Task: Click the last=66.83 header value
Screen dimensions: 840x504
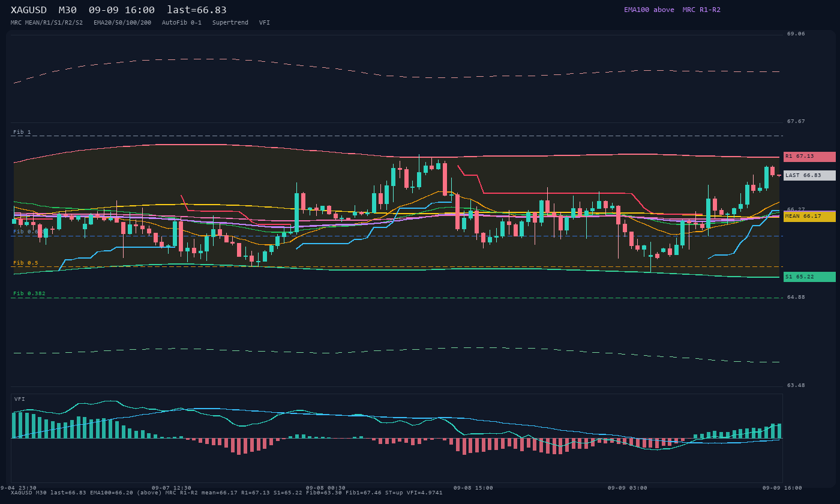Action: click(197, 10)
